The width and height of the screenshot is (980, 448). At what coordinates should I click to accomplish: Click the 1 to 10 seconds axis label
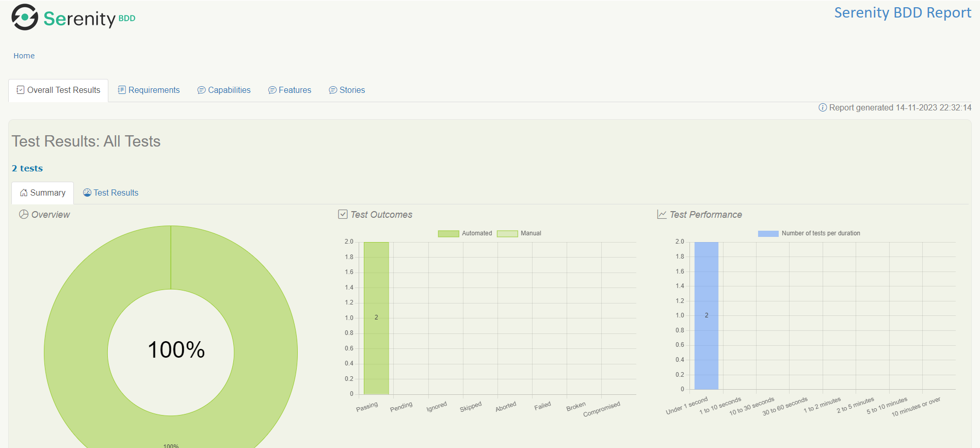tap(720, 406)
